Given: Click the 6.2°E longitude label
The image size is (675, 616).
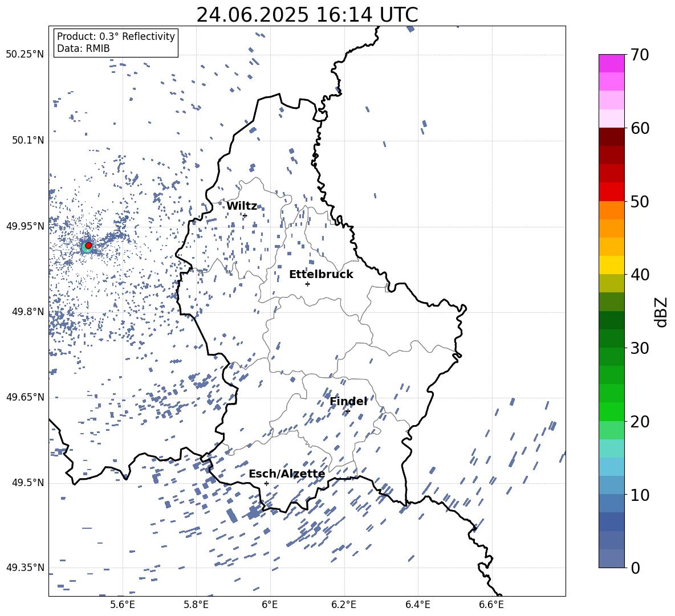Looking at the screenshot, I should [344, 605].
